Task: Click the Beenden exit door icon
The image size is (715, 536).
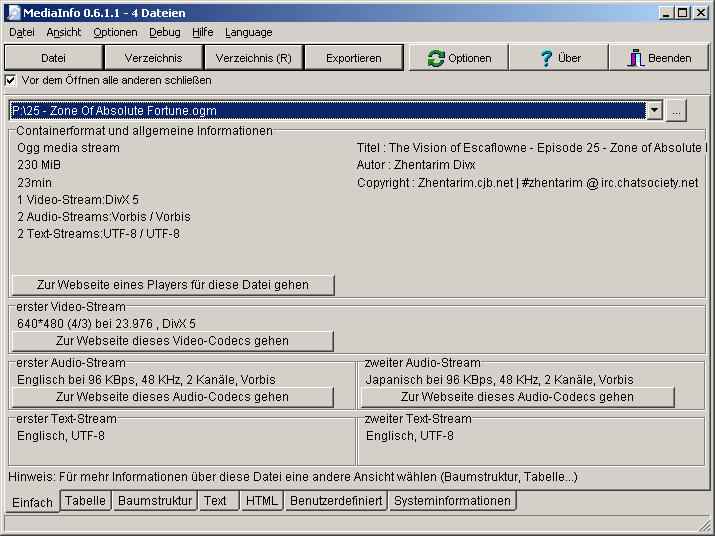Action: click(636, 58)
